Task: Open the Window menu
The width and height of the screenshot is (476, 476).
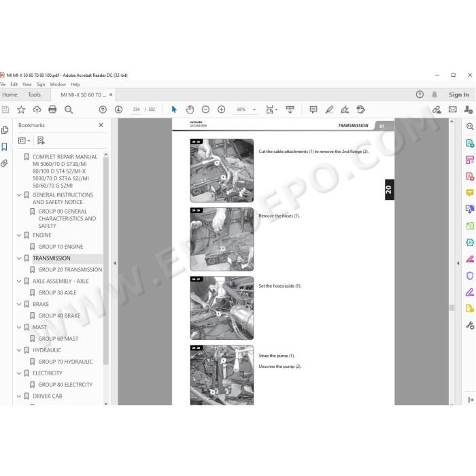Action: [58, 84]
